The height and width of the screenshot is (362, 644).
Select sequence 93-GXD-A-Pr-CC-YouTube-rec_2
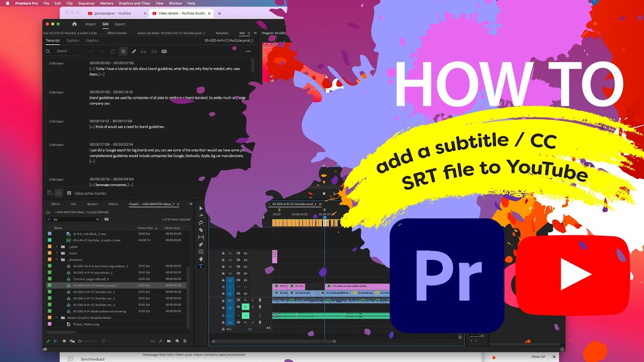pyautogui.click(x=94, y=298)
